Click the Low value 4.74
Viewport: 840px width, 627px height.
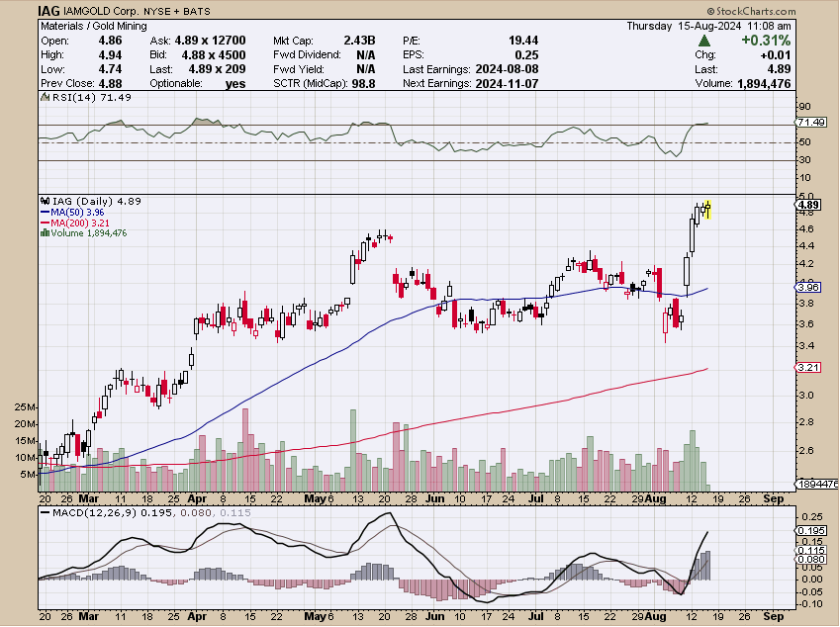pyautogui.click(x=110, y=69)
